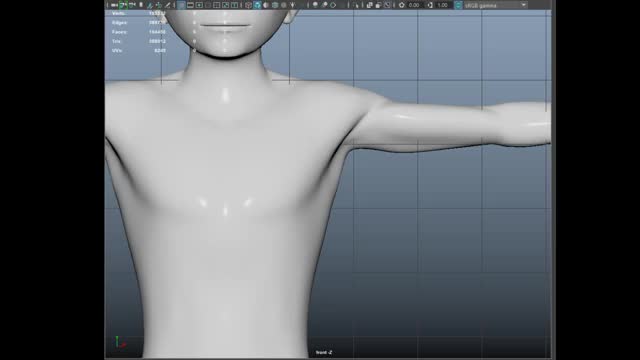Click the exposure value field 0.00

pos(414,5)
